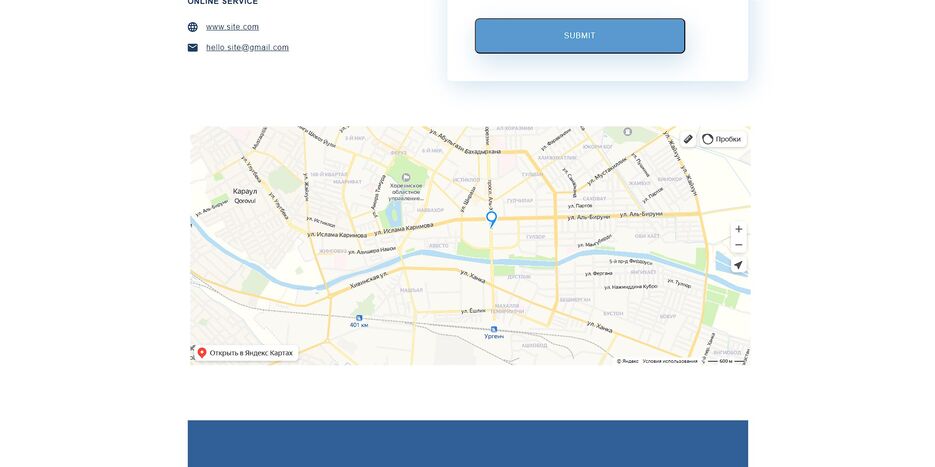Click the Хивинская ул. street label
The width and height of the screenshot is (935, 467).
pyautogui.click(x=369, y=280)
